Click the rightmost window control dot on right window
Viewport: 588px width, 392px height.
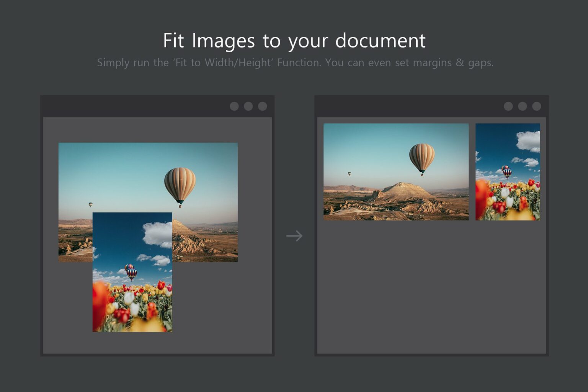pyautogui.click(x=537, y=106)
